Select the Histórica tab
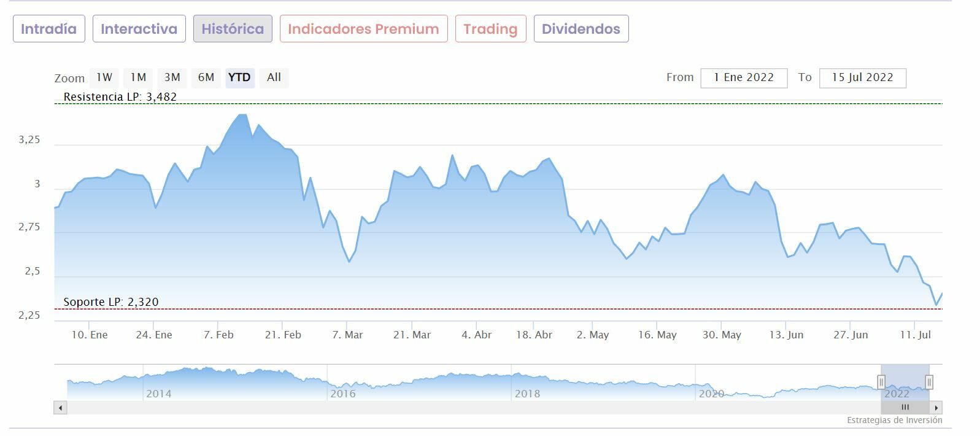 point(233,29)
